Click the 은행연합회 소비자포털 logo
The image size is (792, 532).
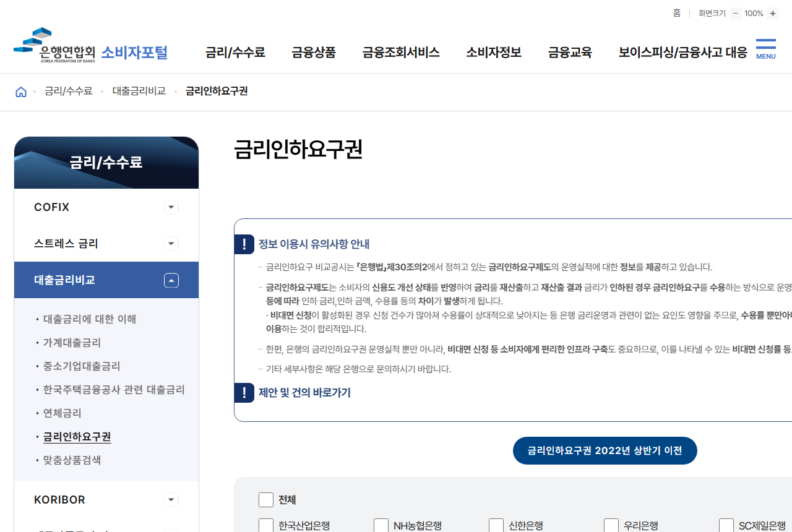pyautogui.click(x=91, y=46)
